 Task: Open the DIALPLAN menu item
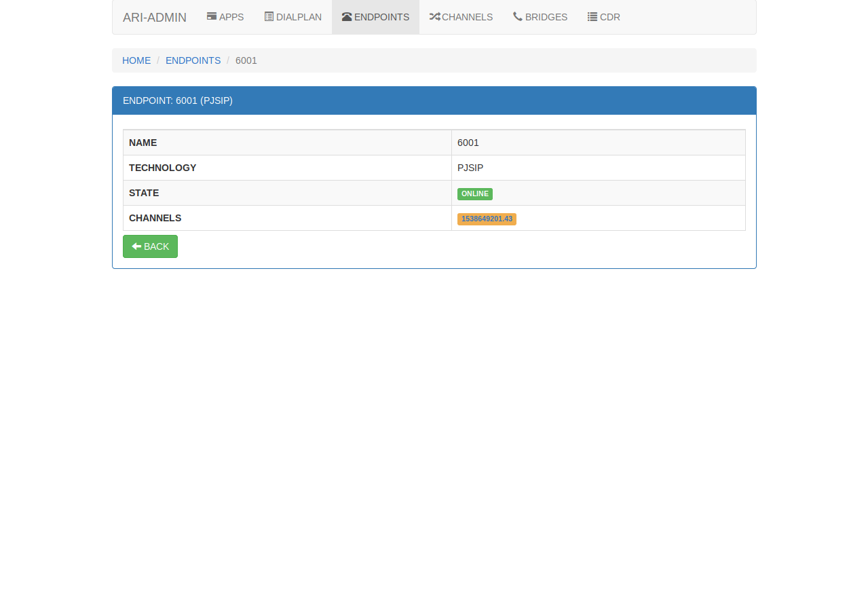(293, 17)
